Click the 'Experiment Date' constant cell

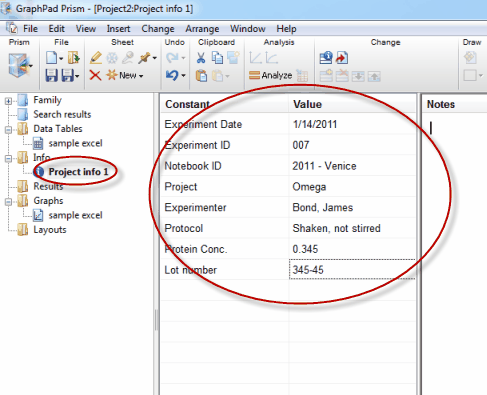click(x=225, y=124)
